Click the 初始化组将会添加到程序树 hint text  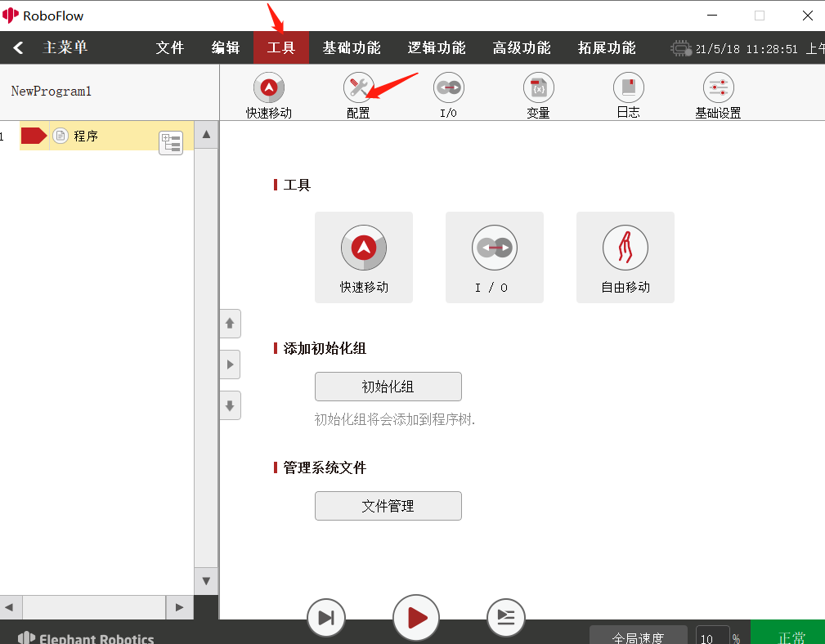(395, 419)
